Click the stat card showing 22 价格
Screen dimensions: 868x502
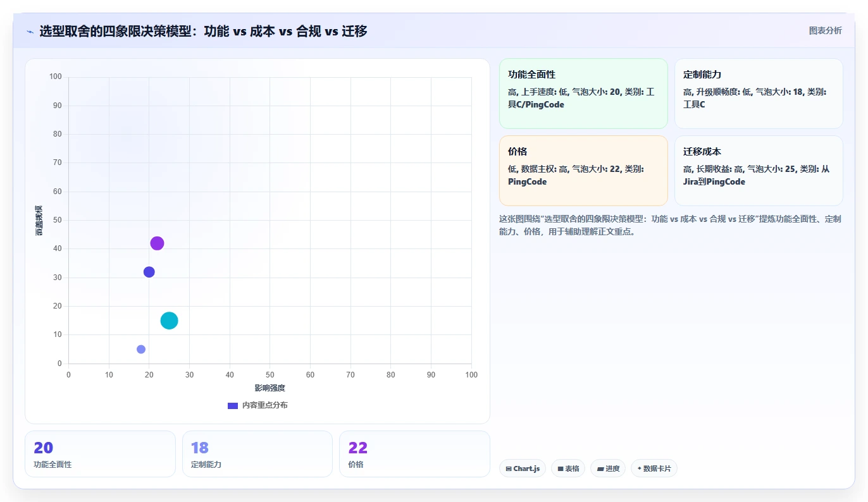(x=414, y=454)
